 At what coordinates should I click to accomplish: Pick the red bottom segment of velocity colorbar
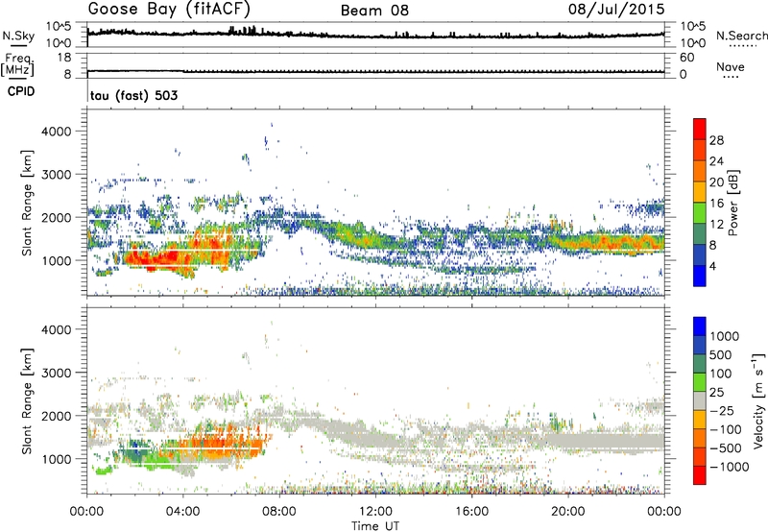click(x=700, y=475)
